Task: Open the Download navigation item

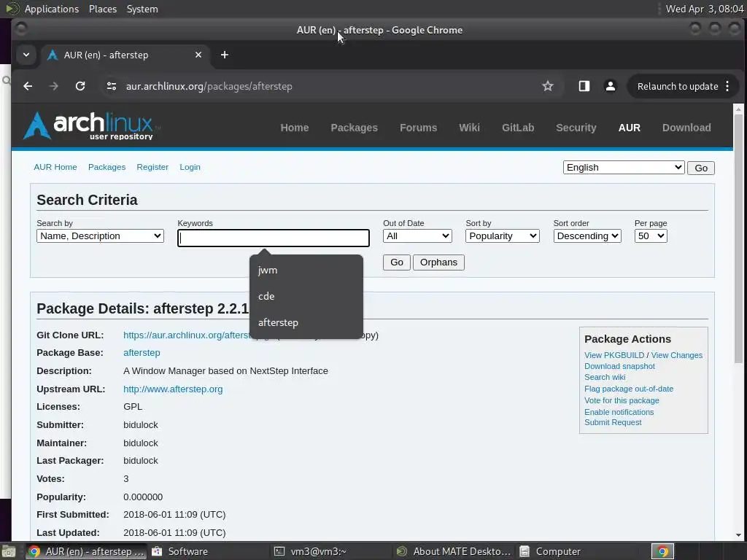Action: pyautogui.click(x=686, y=128)
